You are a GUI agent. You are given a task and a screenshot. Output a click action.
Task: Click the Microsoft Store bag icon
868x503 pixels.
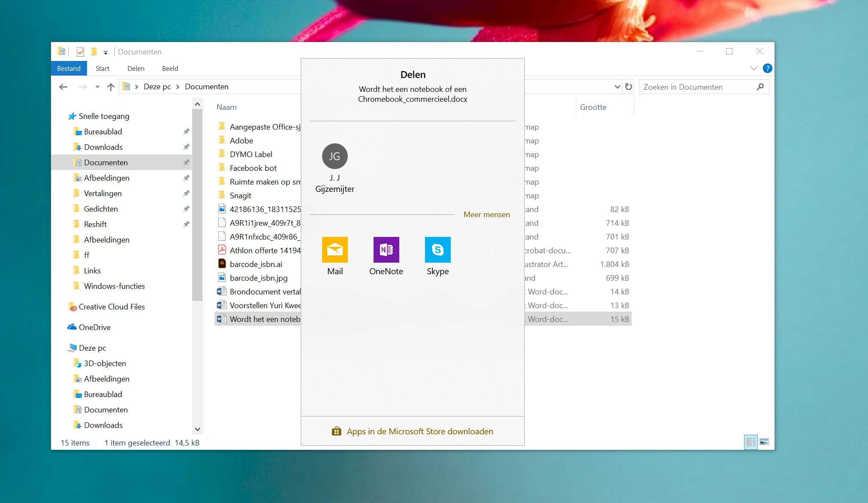pyautogui.click(x=336, y=431)
